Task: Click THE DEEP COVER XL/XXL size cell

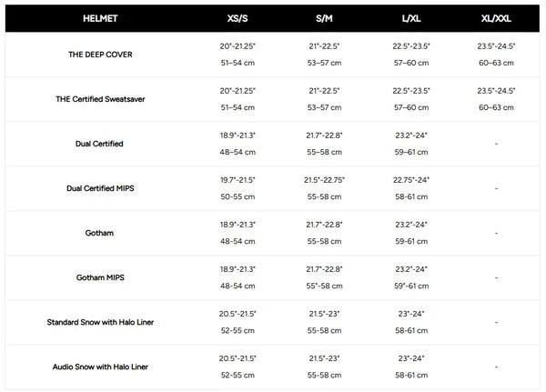Action: point(496,55)
